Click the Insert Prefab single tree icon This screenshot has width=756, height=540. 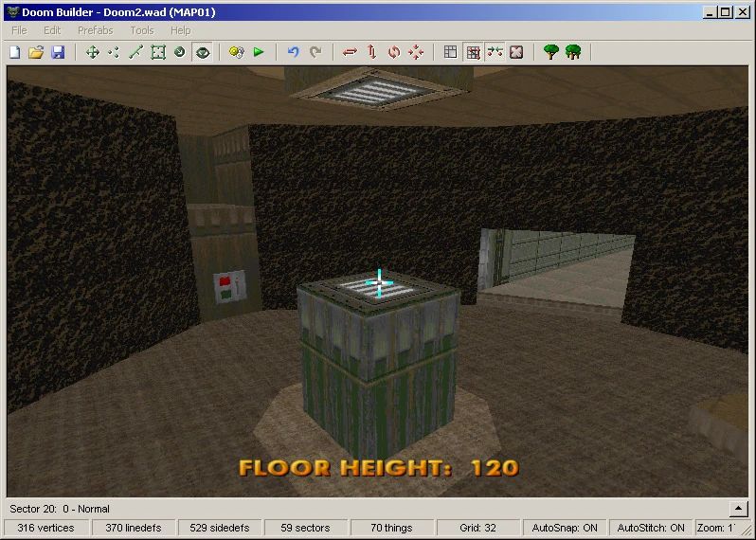[550, 52]
